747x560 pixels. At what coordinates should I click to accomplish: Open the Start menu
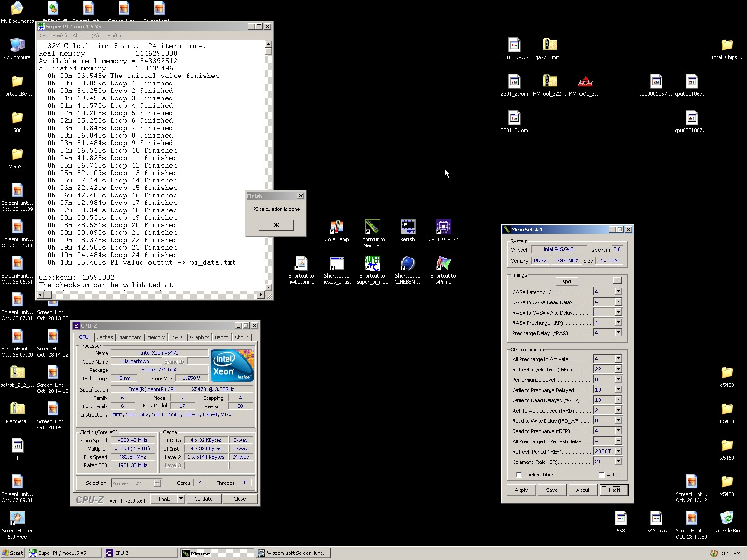click(13, 553)
